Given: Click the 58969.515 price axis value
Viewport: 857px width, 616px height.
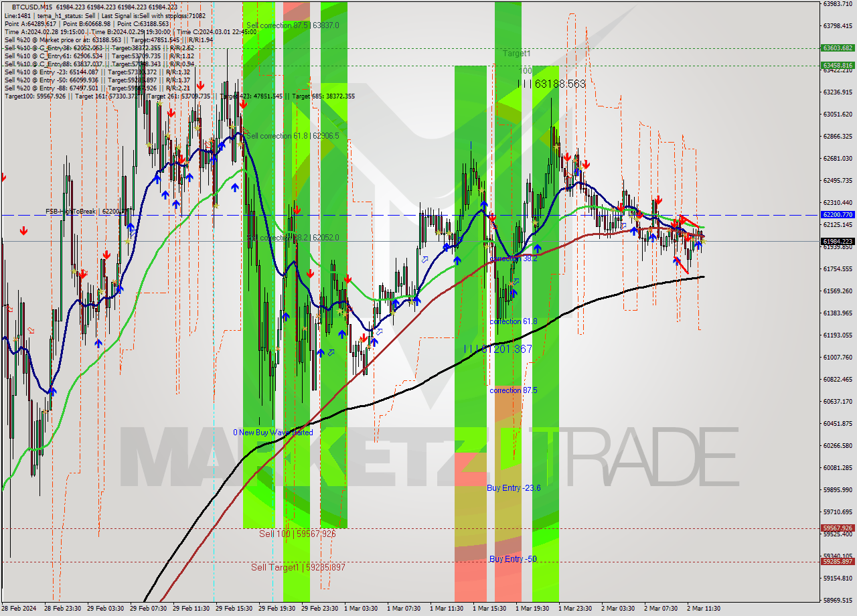Looking at the screenshot, I should pos(838,601).
